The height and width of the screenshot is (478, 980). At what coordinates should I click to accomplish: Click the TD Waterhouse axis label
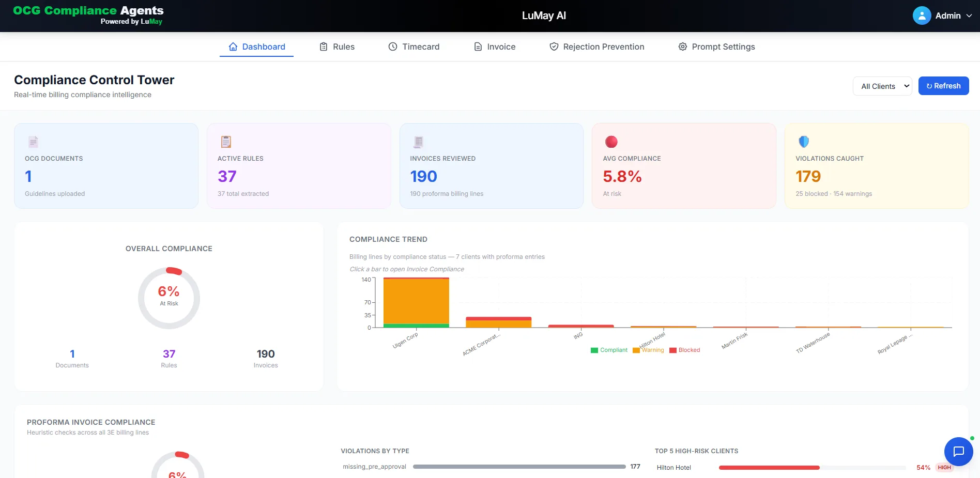tap(813, 343)
